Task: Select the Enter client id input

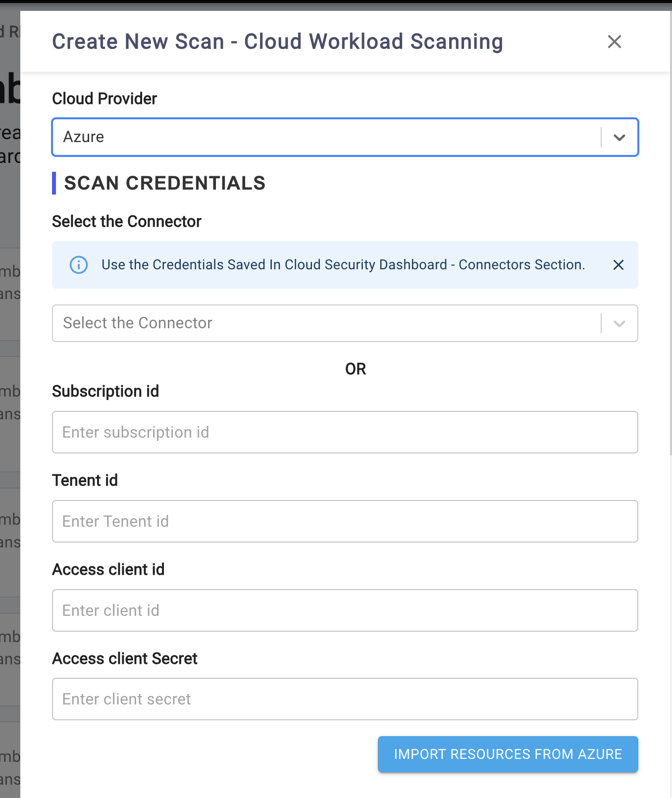Action: tap(345, 610)
